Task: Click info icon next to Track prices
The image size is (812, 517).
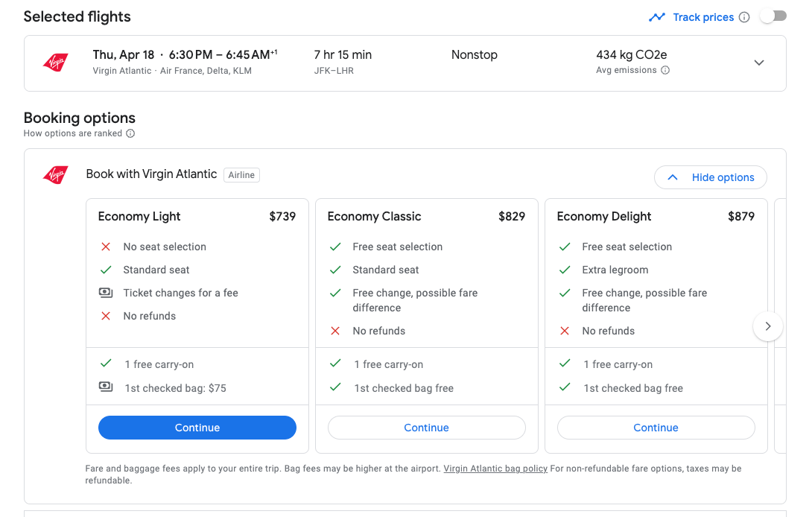Action: click(x=744, y=17)
